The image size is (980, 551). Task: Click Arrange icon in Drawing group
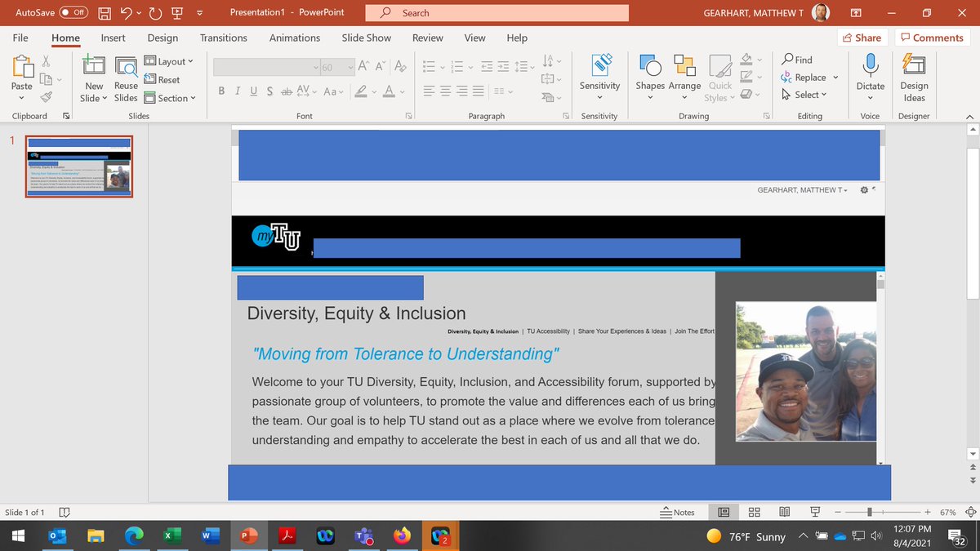point(684,66)
